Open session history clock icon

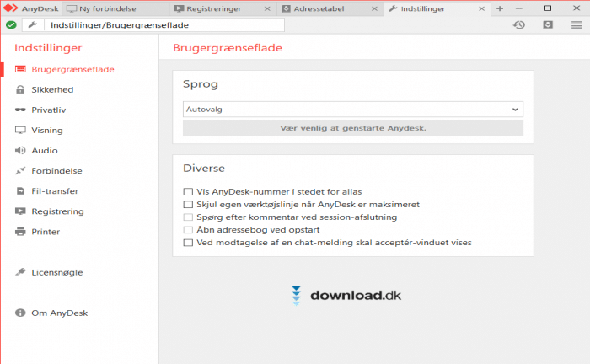[x=519, y=25]
